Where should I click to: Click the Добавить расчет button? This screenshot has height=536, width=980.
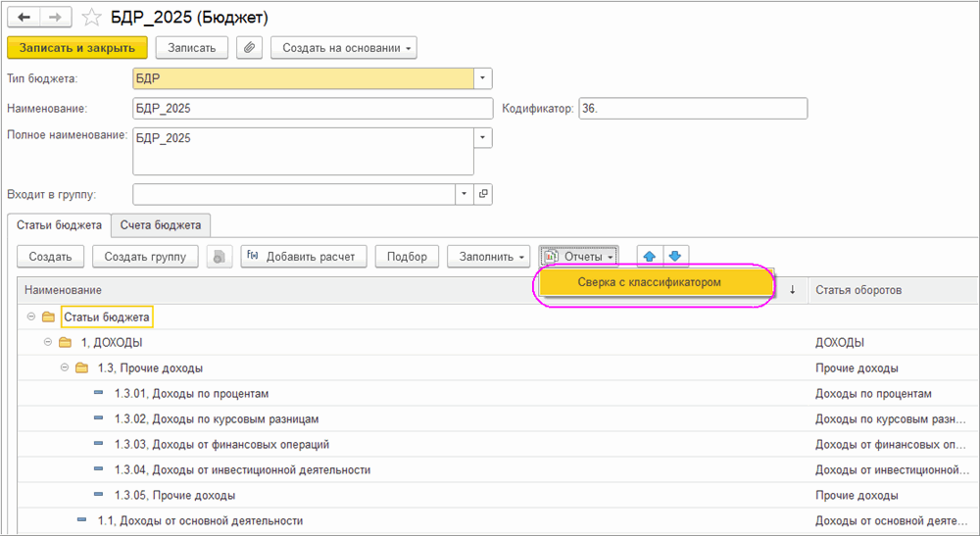tap(304, 257)
